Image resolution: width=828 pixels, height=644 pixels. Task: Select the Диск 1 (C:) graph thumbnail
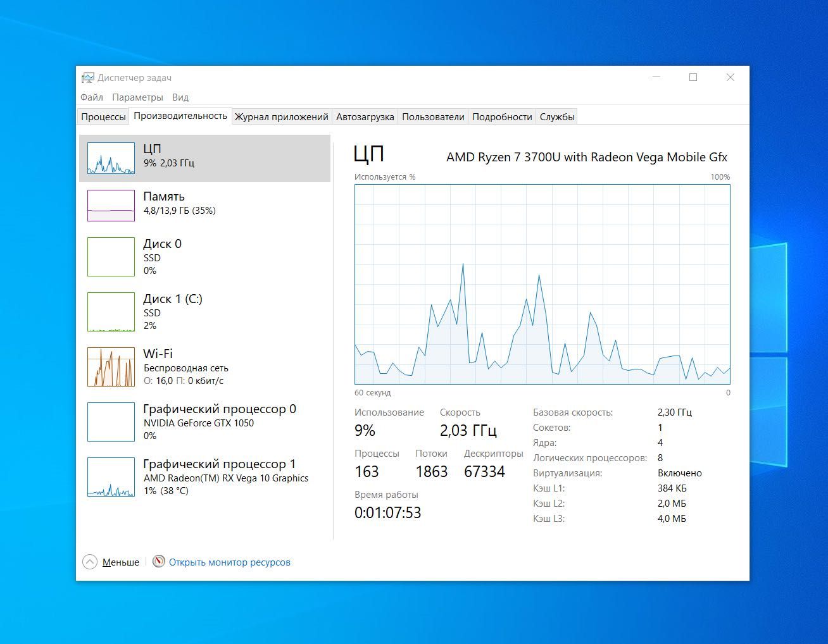pyautogui.click(x=111, y=312)
